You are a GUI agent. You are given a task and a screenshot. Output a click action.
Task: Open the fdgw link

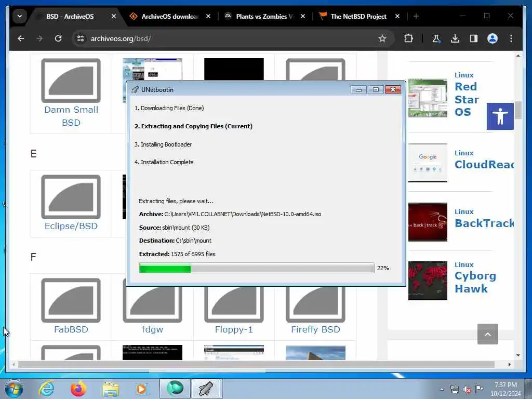click(152, 329)
